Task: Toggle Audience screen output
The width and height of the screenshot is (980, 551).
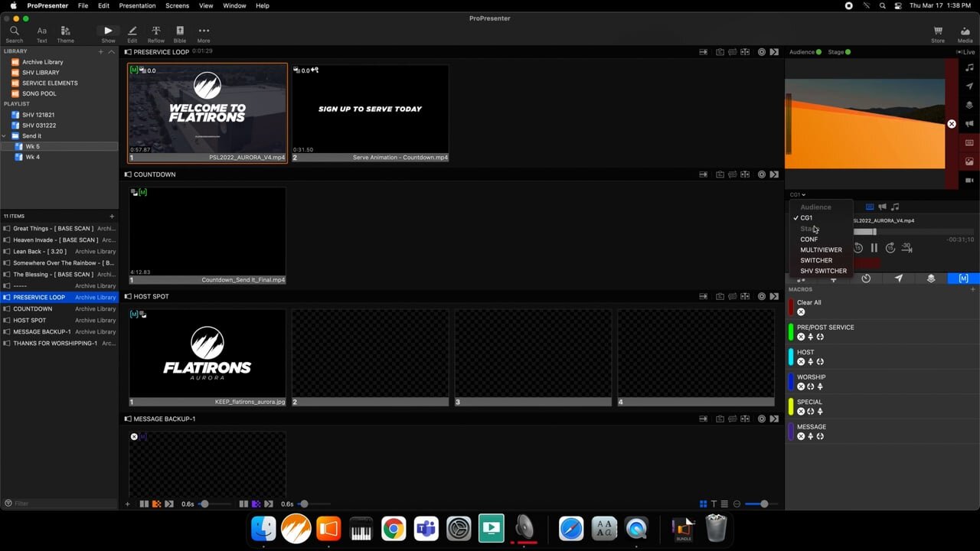Action: click(x=805, y=52)
